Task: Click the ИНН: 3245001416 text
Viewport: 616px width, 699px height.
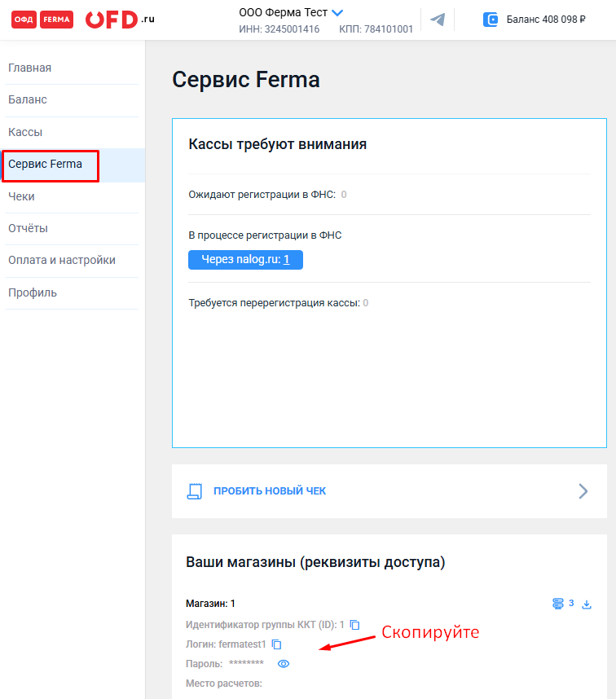Action: click(279, 29)
